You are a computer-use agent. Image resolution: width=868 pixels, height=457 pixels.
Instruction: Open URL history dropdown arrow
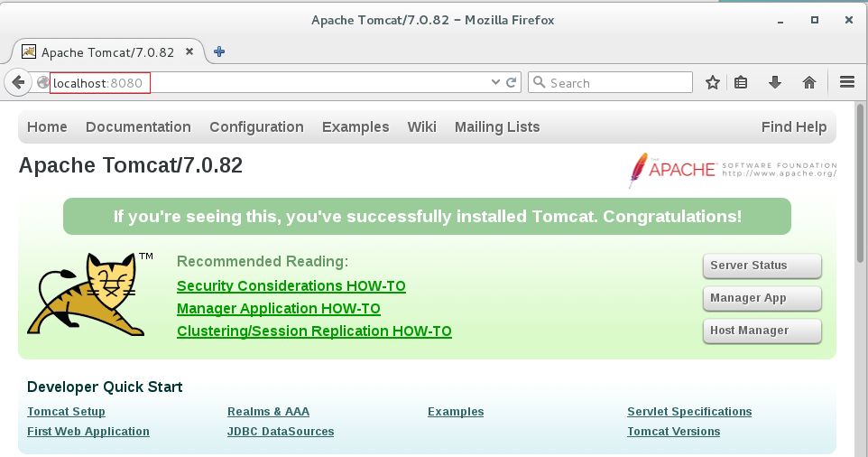[495, 82]
